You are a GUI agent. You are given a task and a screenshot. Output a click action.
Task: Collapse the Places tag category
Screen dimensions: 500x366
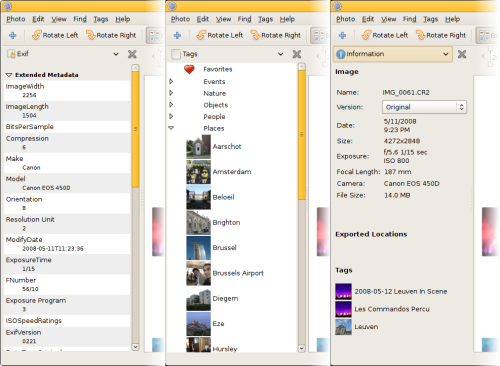[x=171, y=128]
